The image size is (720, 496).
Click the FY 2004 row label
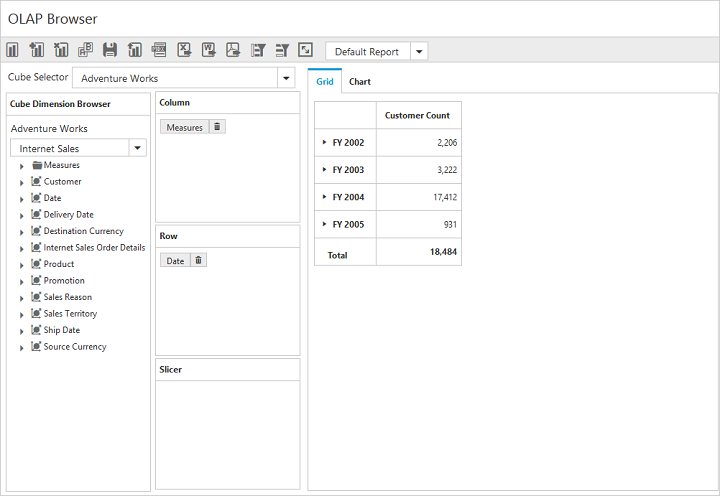pyautogui.click(x=348, y=197)
